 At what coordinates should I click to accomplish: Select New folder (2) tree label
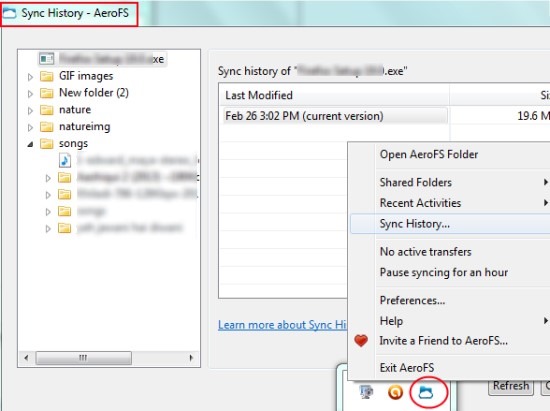click(x=94, y=93)
